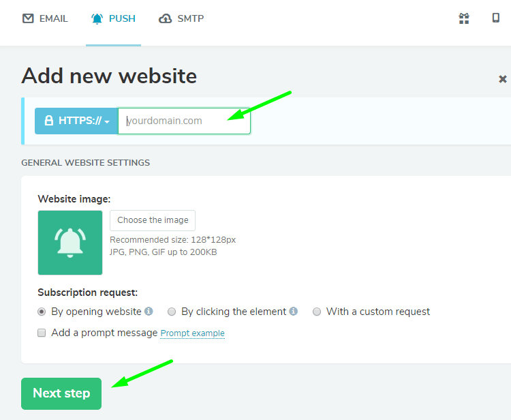Click info icon beside By clicking the element

[293, 311]
